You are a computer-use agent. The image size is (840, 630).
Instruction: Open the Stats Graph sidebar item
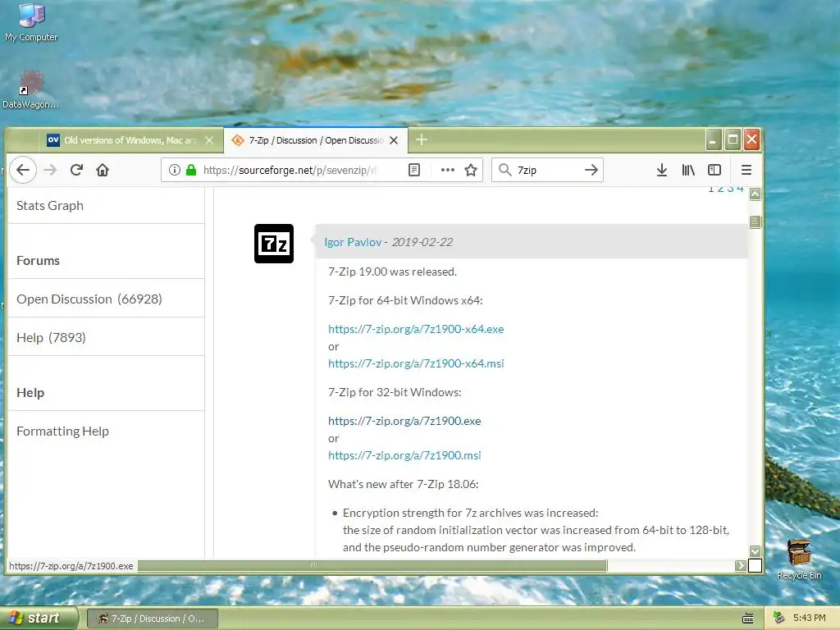50,206
